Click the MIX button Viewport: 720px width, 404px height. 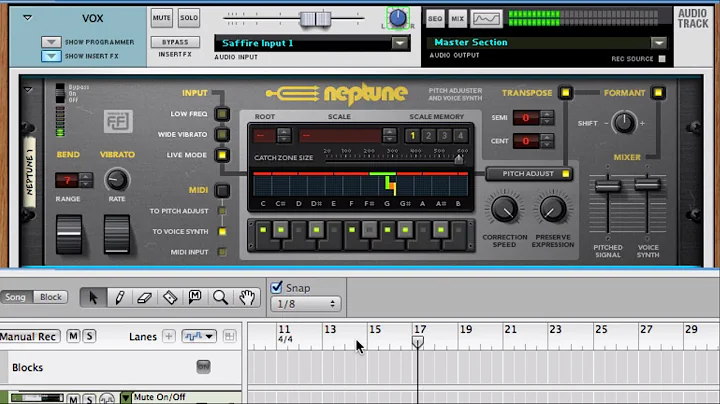click(x=457, y=18)
